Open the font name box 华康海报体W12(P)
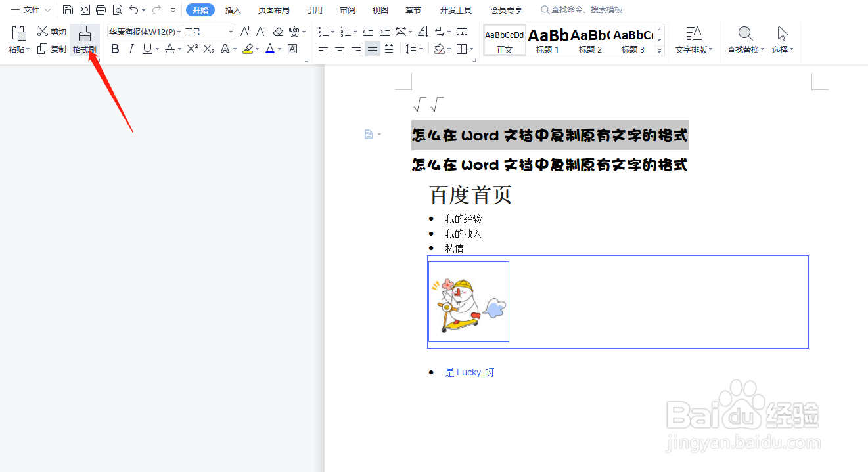 pos(145,32)
